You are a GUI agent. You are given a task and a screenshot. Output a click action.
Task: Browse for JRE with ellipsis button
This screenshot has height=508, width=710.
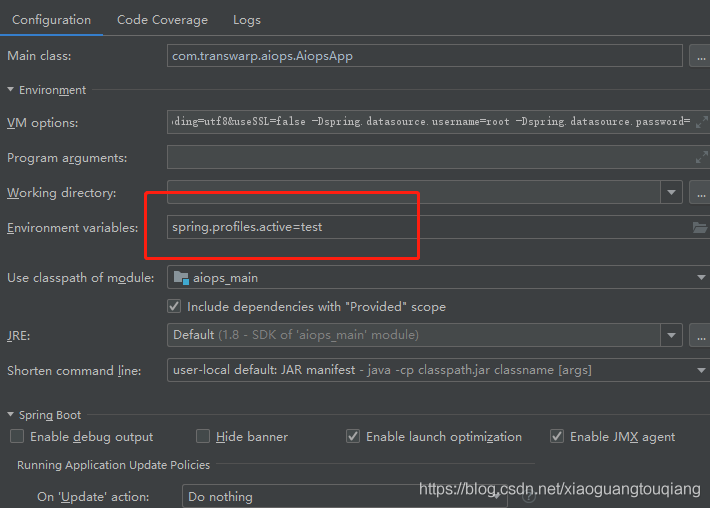tap(700, 335)
